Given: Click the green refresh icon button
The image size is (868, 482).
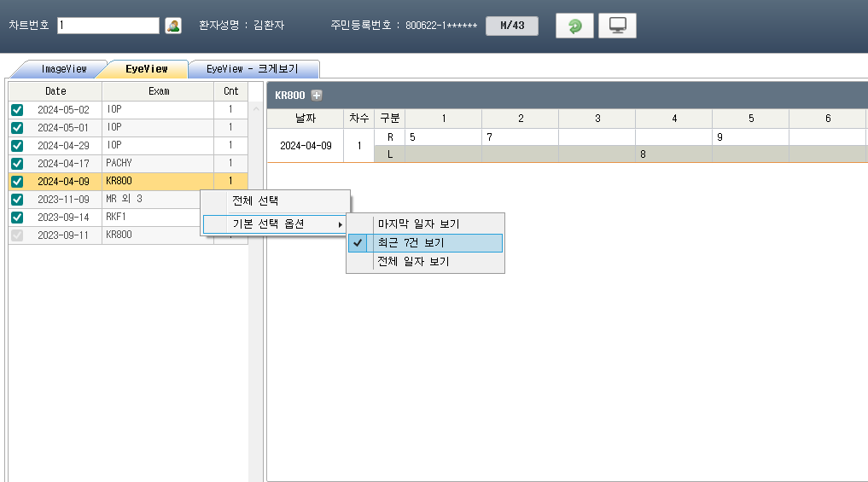Looking at the screenshot, I should [x=574, y=26].
